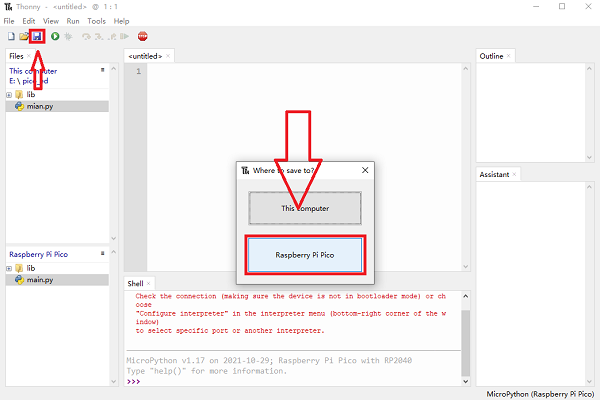The height and width of the screenshot is (400, 600).
Task: Minimize the Thonny window
Action: click(536, 7)
